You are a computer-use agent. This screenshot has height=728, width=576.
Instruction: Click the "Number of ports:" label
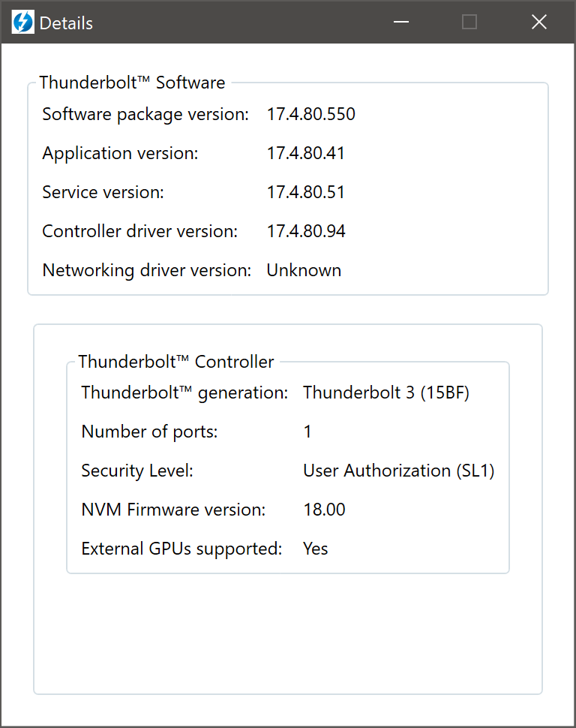click(x=149, y=432)
